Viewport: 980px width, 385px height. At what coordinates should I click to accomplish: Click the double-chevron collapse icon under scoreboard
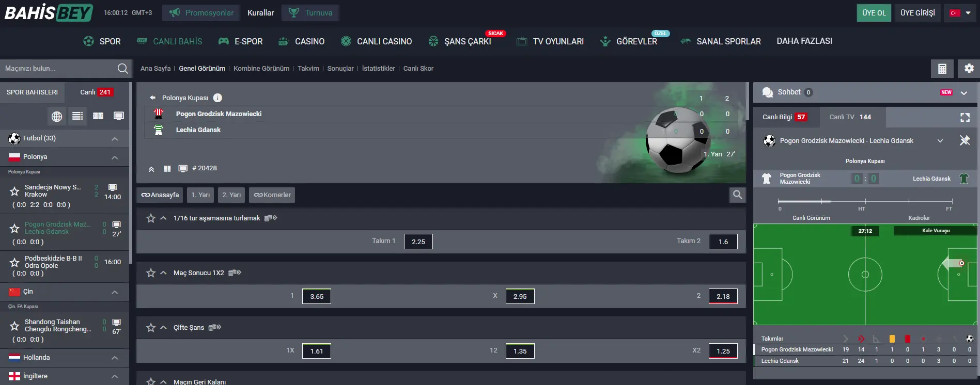[151, 169]
